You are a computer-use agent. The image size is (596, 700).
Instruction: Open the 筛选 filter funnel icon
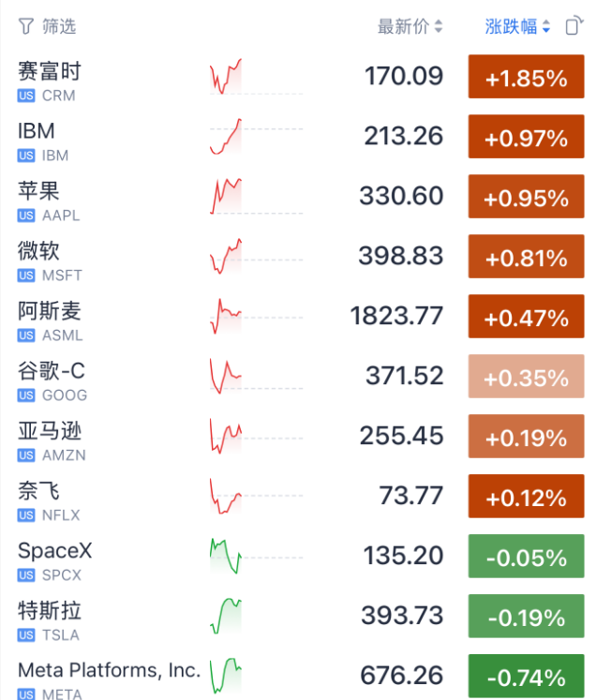click(26, 26)
